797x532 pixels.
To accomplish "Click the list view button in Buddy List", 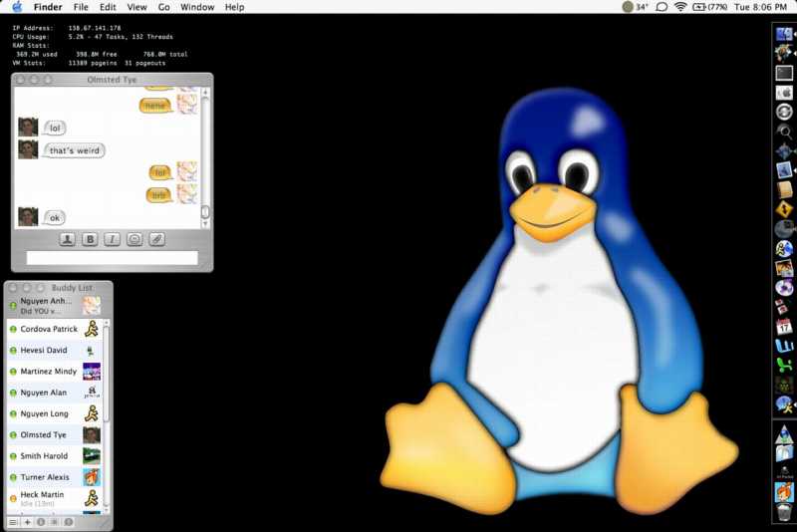I will point(14,522).
